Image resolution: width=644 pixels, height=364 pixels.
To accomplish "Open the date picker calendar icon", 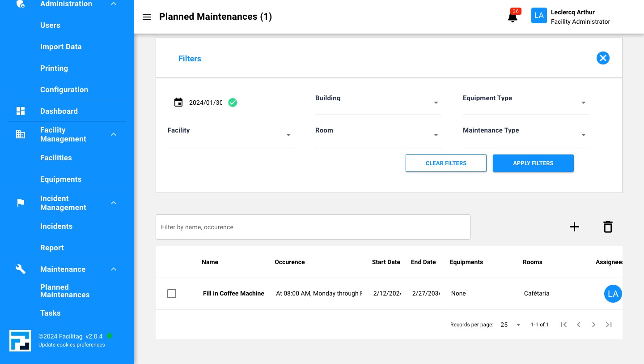I will tap(178, 103).
